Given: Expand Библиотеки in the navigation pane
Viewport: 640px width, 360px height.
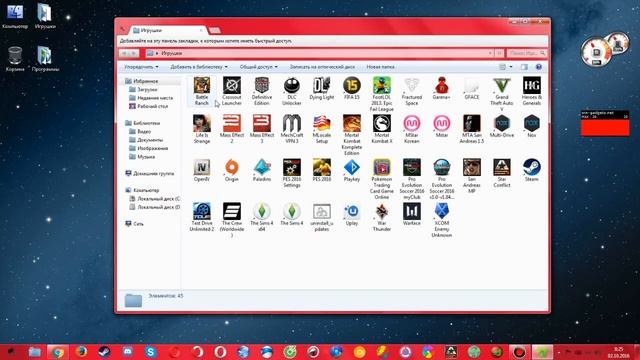Looking at the screenshot, I should (142, 123).
